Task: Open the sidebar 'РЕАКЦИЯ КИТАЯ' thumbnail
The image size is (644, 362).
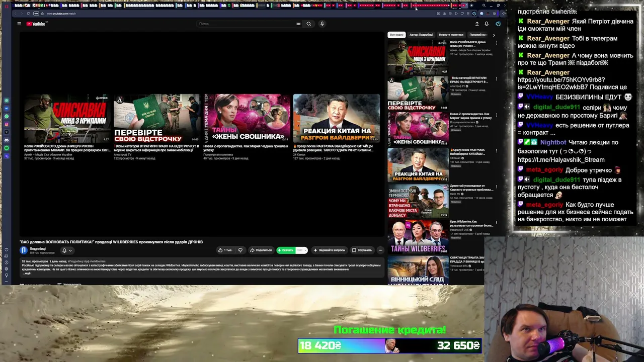Action: click(418, 165)
